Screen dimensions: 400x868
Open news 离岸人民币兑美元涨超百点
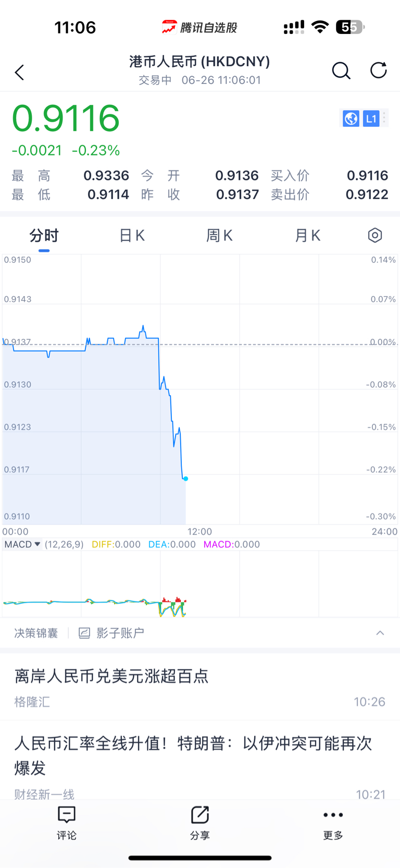click(x=111, y=676)
